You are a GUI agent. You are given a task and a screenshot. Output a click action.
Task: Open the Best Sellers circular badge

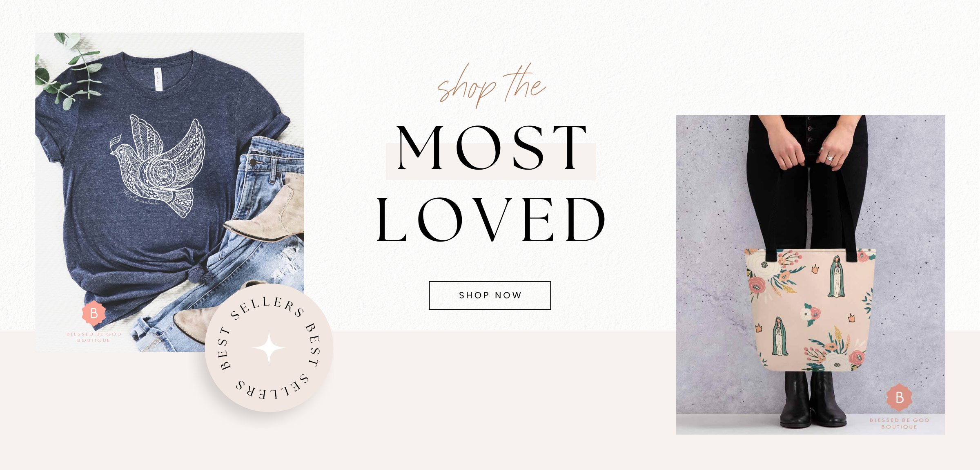tap(269, 348)
